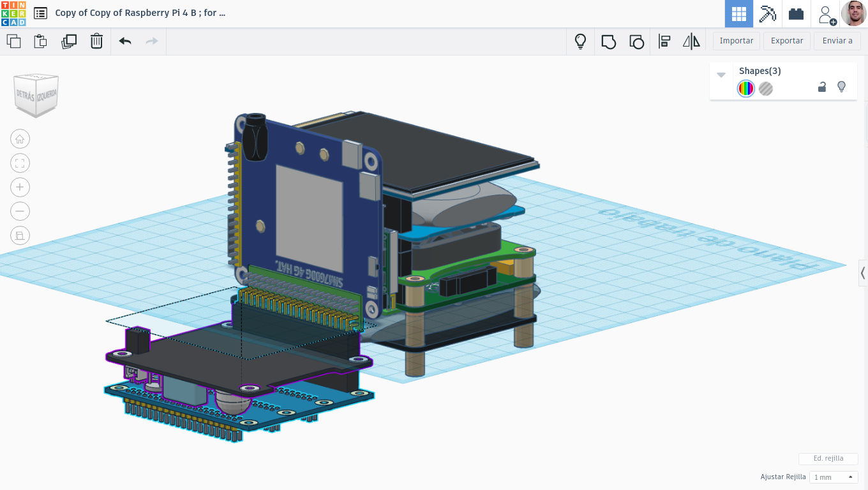Screen dimensions: 868x490
Task: Select the multicolor Solid swatch
Action: click(x=745, y=89)
